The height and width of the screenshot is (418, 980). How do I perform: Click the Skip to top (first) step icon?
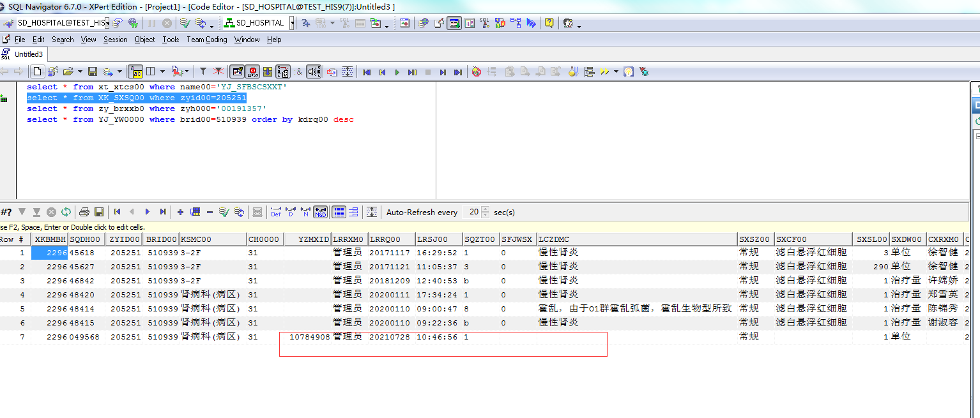(367, 72)
